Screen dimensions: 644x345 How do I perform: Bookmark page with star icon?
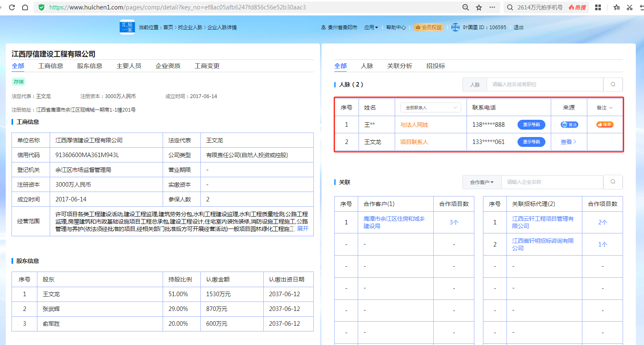[x=479, y=7]
